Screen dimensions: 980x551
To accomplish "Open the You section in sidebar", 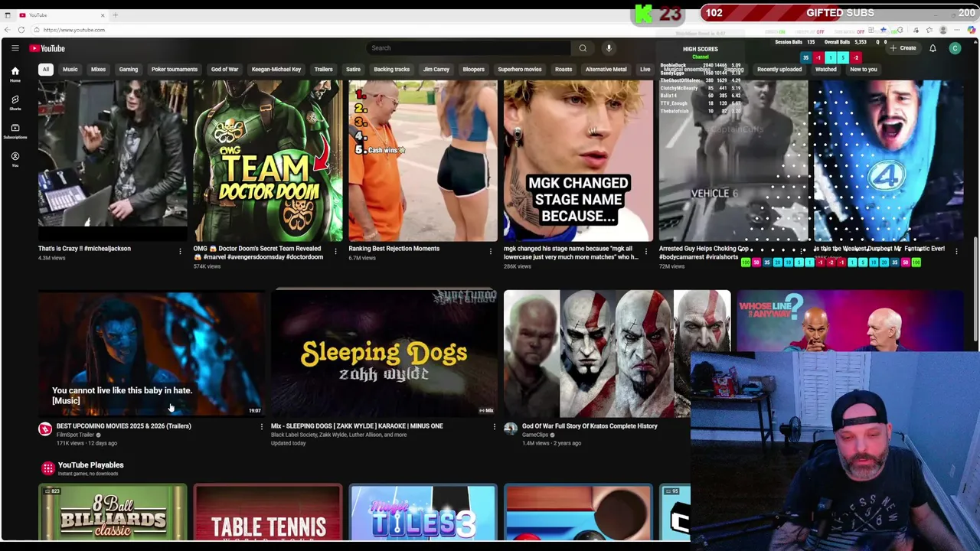I will [x=15, y=159].
